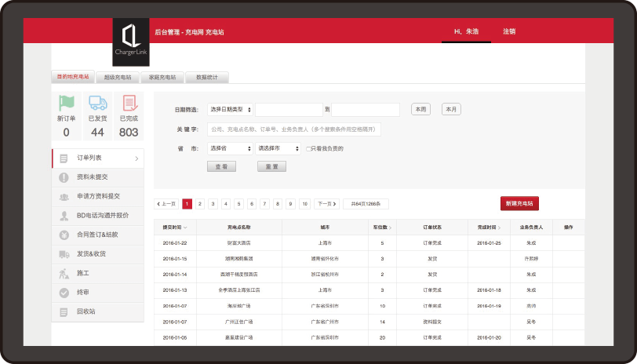637x364 pixels.
Task: Click the 查看 search button
Action: pyautogui.click(x=221, y=166)
